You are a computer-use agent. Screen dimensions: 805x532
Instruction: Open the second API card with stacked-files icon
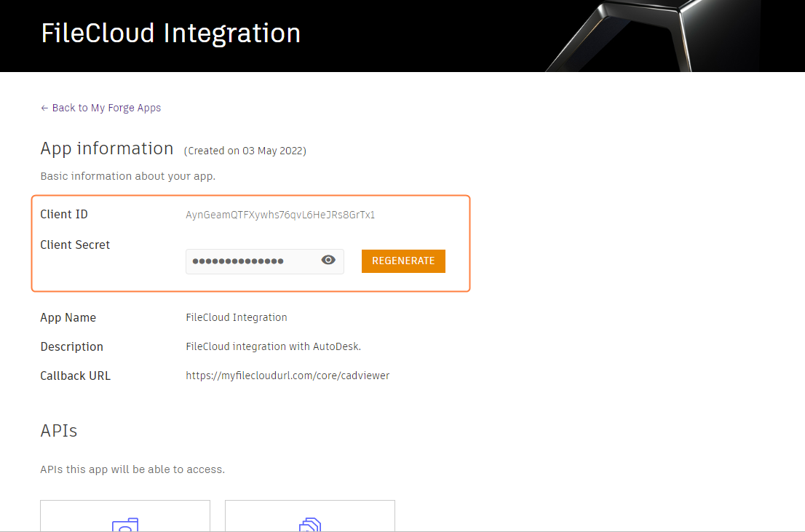pos(310,517)
